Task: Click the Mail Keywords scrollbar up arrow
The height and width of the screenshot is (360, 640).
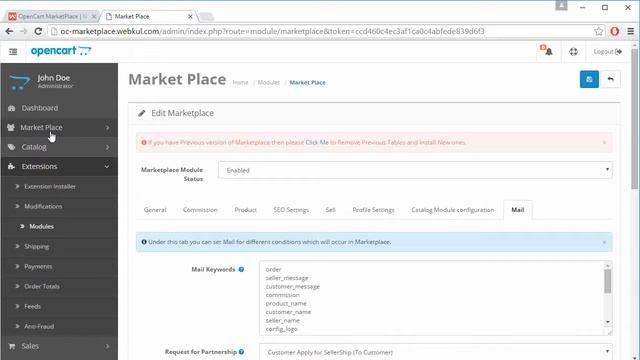Action: click(x=608, y=266)
